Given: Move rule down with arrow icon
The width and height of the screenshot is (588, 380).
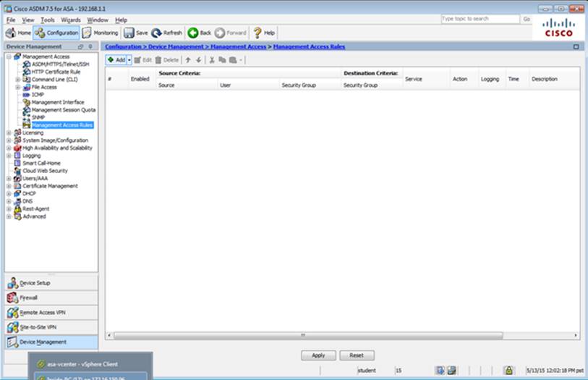Looking at the screenshot, I should (198, 59).
